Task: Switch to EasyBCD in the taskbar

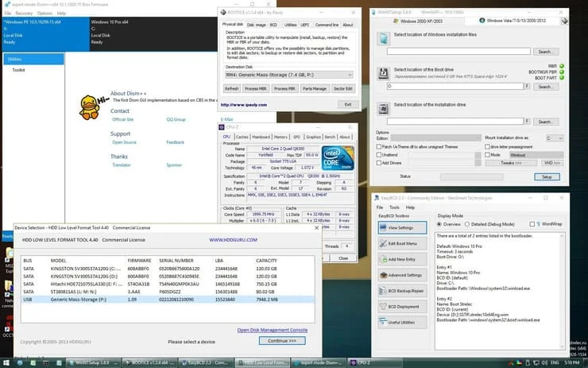Action: [206, 362]
